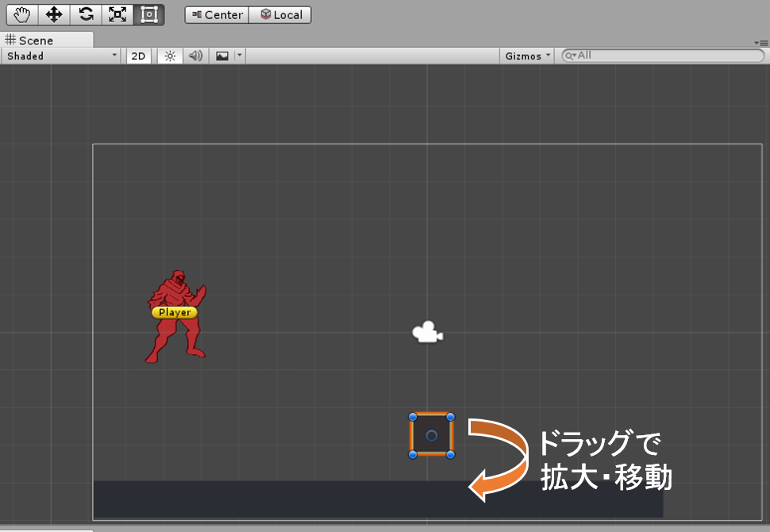Open the Gizmos dropdown
Image resolution: width=770 pixels, height=532 pixels.
click(x=527, y=56)
